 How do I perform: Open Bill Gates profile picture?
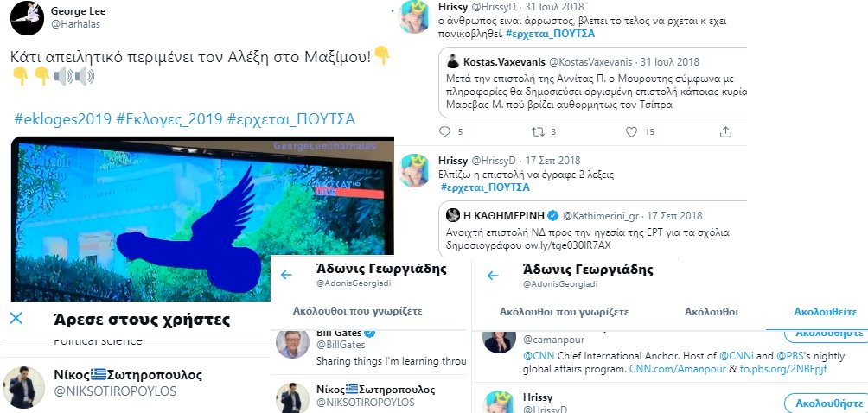[x=292, y=344]
